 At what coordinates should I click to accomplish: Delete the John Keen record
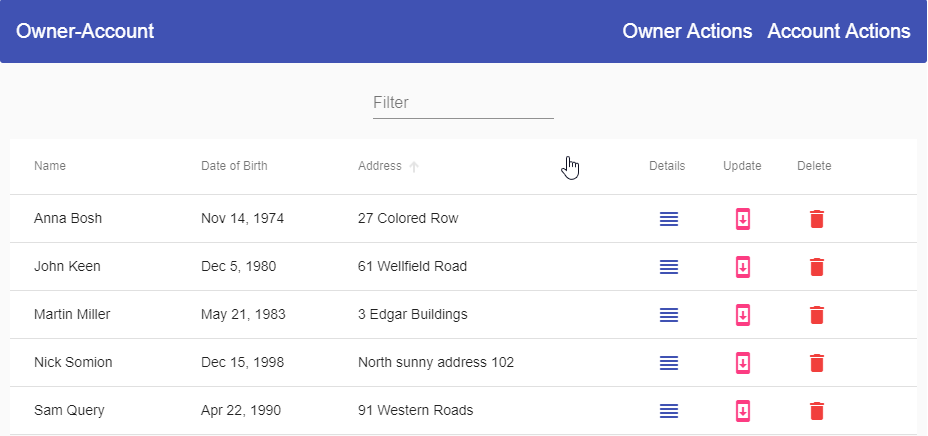816,267
